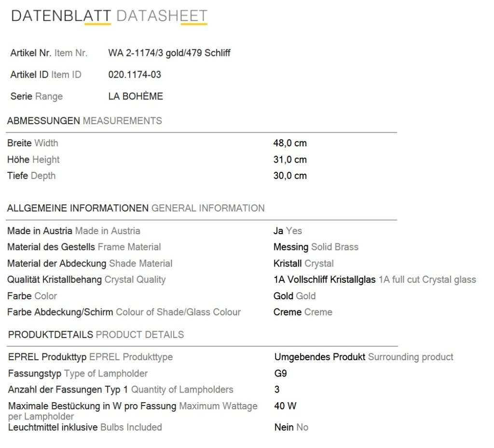Select the wattage value '40 W'

(285, 406)
